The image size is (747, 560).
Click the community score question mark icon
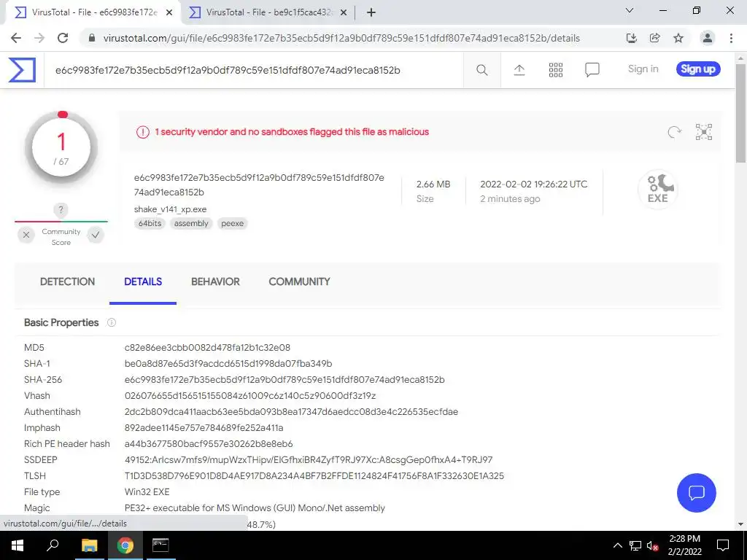point(61,209)
